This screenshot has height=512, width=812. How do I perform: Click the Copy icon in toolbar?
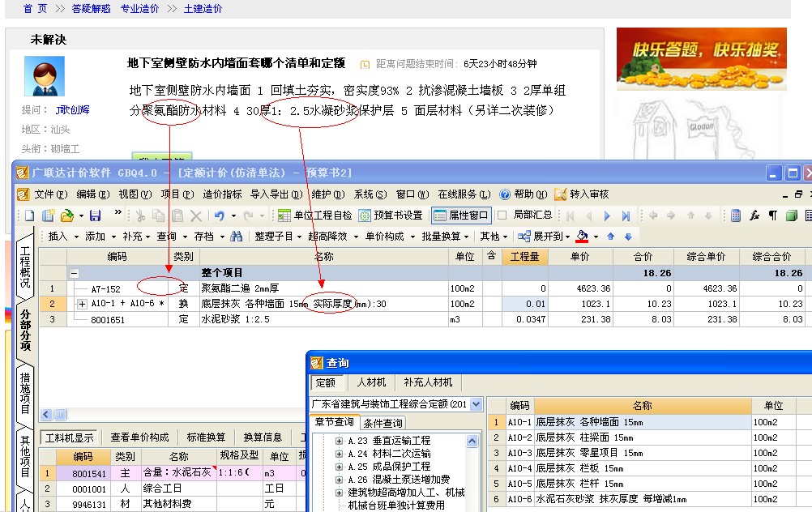pos(159,215)
